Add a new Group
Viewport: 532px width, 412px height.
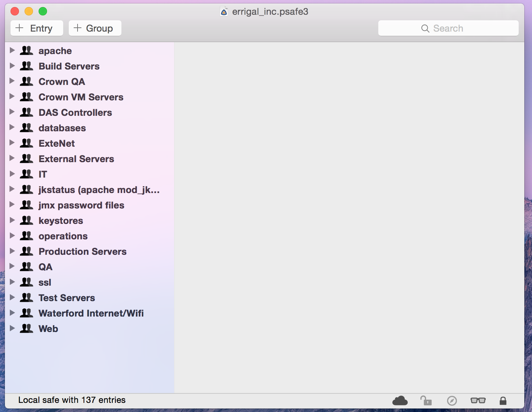click(x=95, y=28)
